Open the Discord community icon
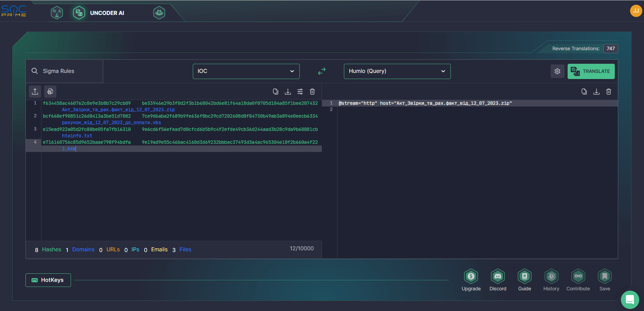Image resolution: width=644 pixels, height=311 pixels. (x=498, y=277)
